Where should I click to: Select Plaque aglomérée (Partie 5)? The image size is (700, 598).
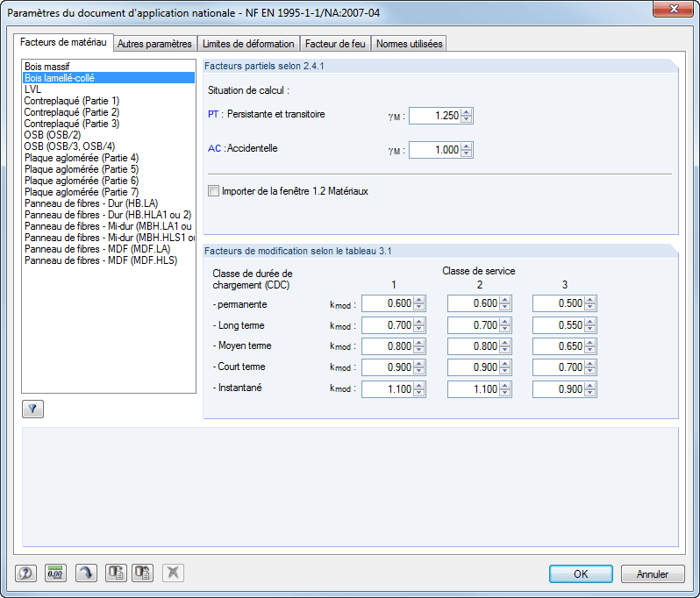coord(109,169)
